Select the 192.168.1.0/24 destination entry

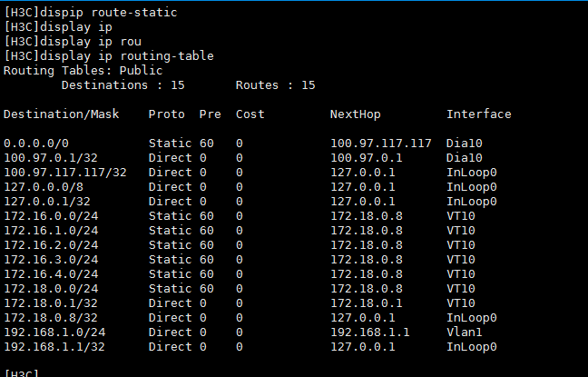coord(54,332)
